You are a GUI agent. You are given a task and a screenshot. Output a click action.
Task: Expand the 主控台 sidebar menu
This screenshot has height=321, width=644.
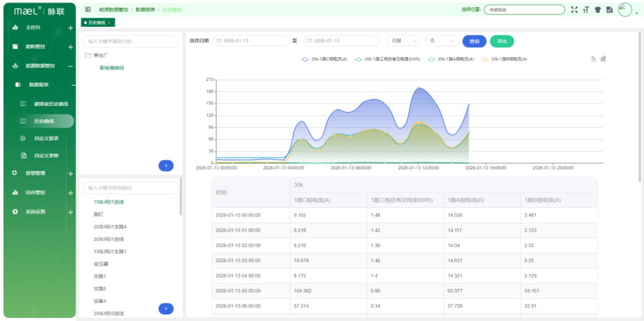[41, 27]
